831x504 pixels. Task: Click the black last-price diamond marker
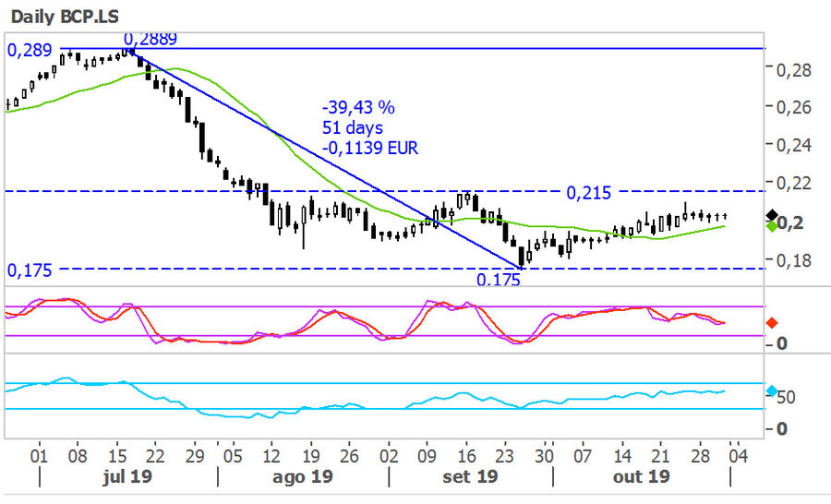[x=772, y=215]
